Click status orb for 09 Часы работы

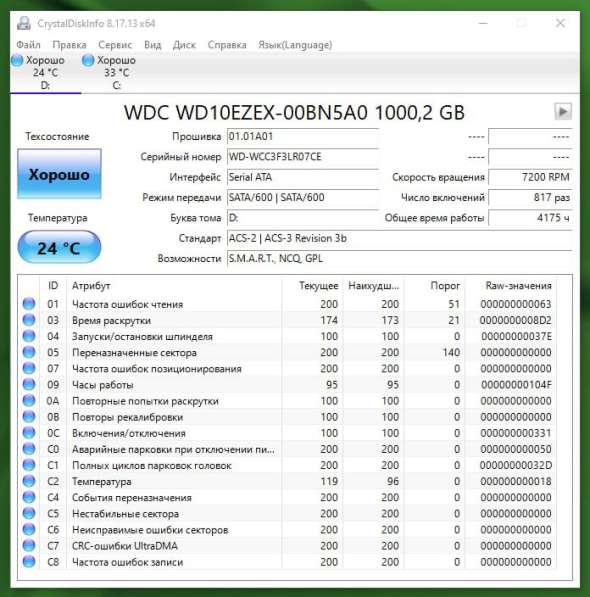(x=29, y=385)
